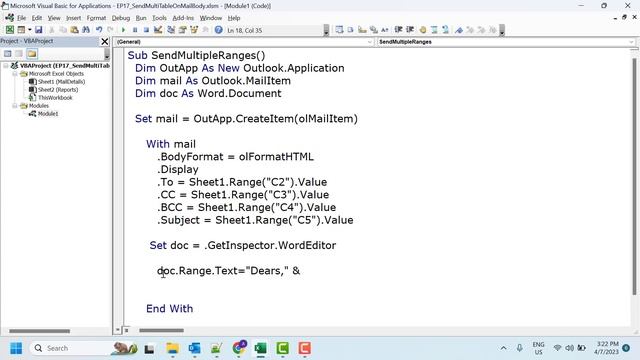Open the View menu

[54, 18]
